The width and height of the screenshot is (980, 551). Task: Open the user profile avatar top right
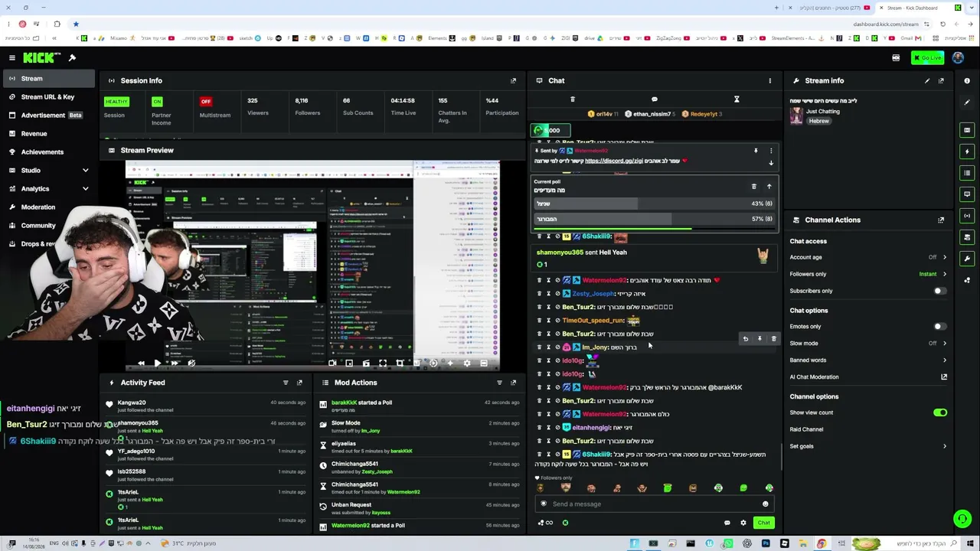pos(958,58)
